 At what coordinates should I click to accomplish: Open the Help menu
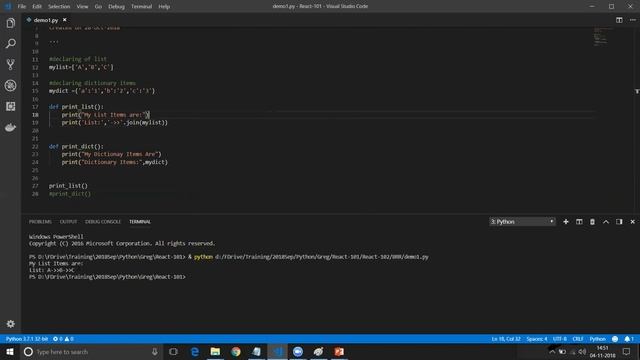coord(164,7)
